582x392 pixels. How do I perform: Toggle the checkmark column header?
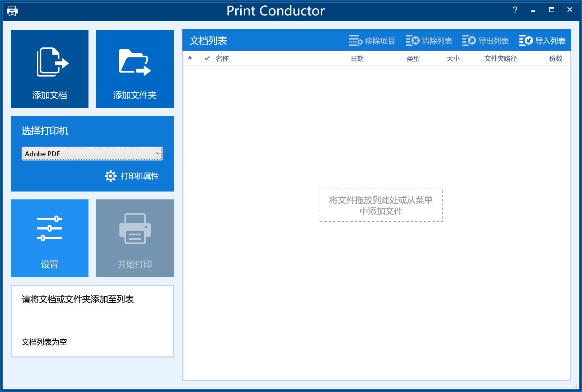pos(207,58)
